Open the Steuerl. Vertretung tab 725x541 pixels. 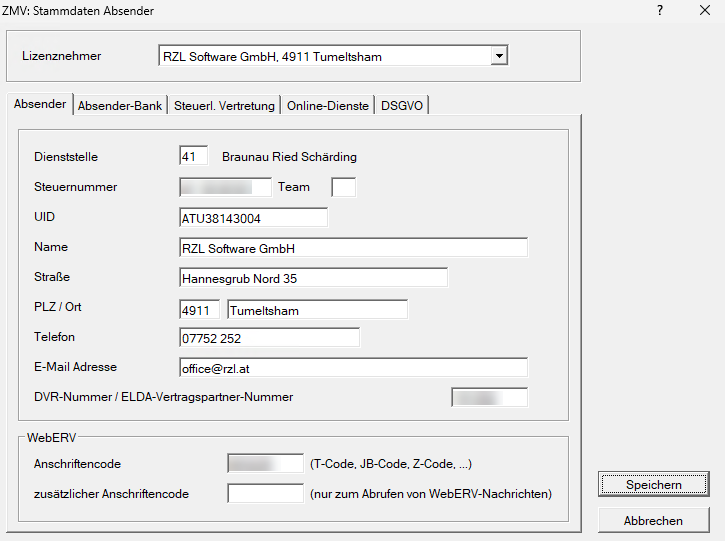tap(224, 106)
